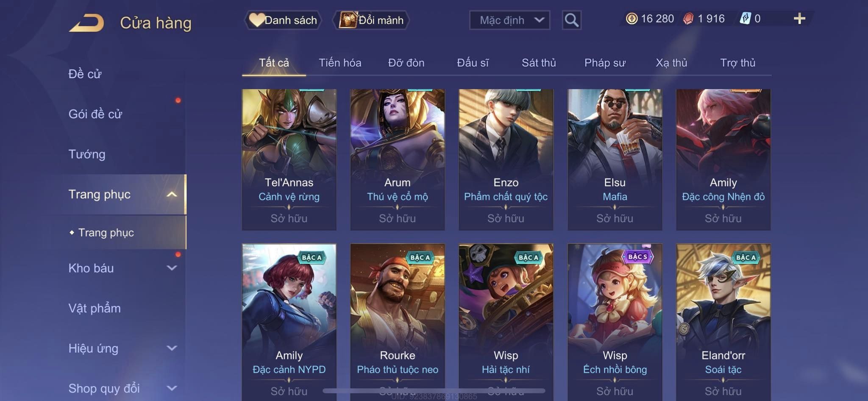Click the red gem currency icon
Viewport: 868px width, 401px height.
(688, 19)
